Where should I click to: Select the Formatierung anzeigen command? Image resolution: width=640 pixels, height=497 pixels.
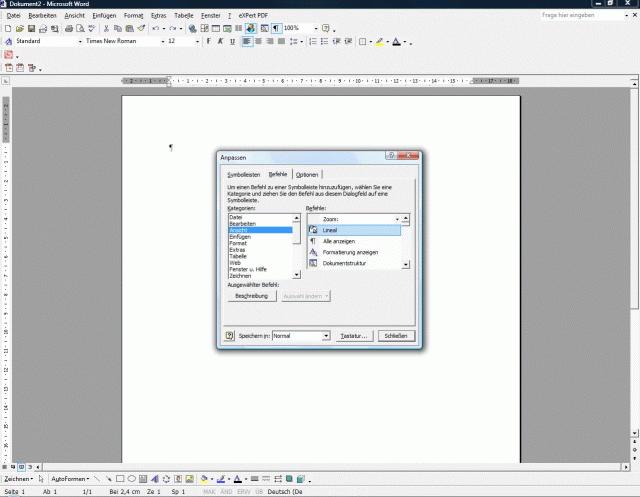(x=354, y=252)
